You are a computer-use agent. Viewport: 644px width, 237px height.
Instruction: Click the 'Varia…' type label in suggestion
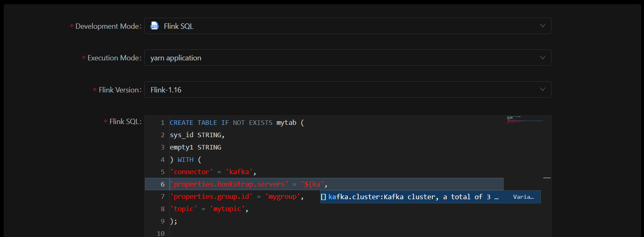tap(523, 197)
